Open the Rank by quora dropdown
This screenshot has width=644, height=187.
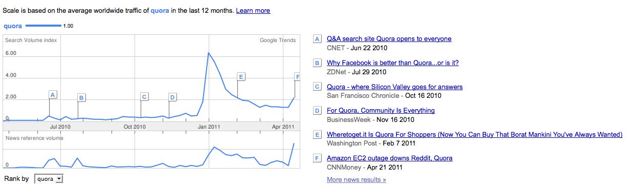(49, 179)
